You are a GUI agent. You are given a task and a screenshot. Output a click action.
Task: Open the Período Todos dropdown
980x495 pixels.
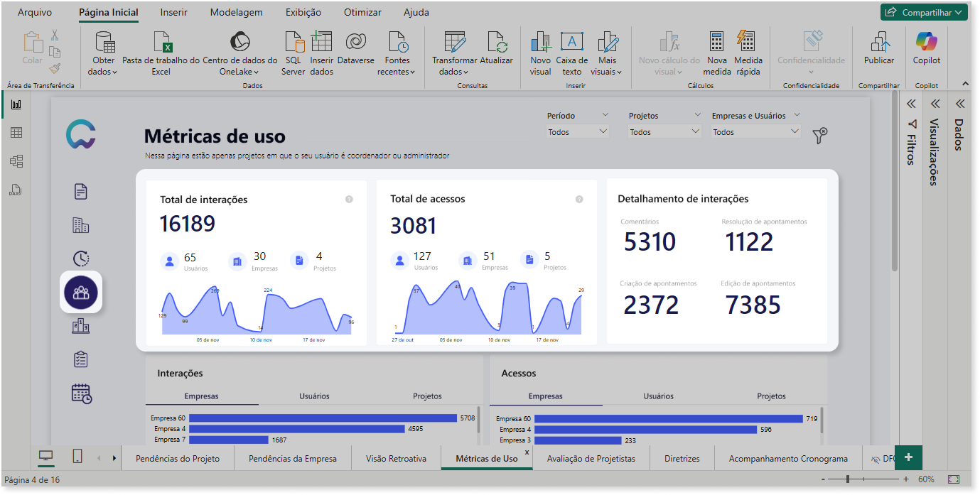click(x=578, y=131)
